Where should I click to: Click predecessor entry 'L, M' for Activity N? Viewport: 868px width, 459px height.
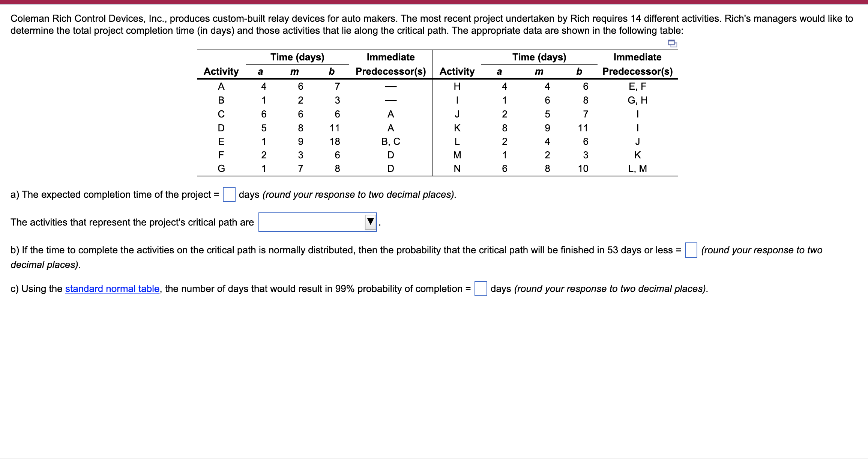coord(638,168)
